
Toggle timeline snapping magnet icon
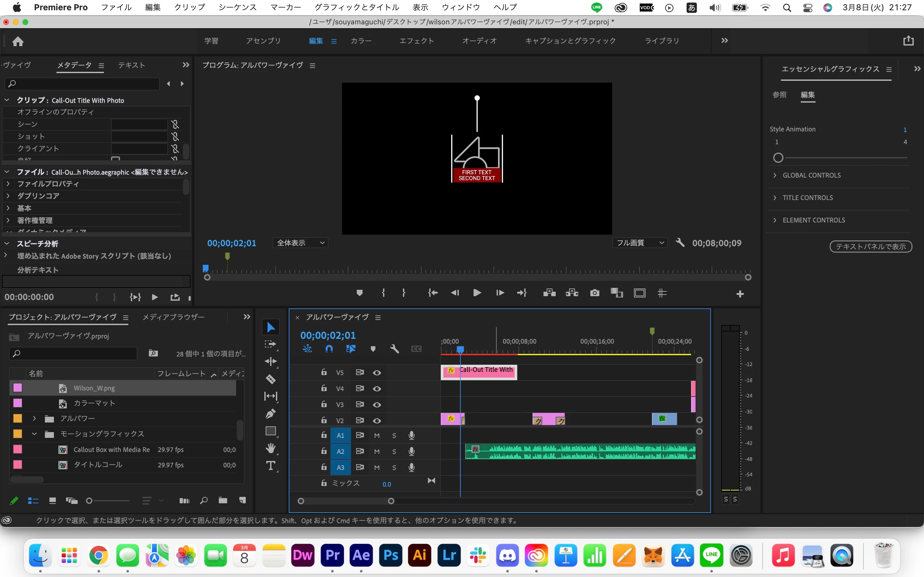pyautogui.click(x=329, y=349)
